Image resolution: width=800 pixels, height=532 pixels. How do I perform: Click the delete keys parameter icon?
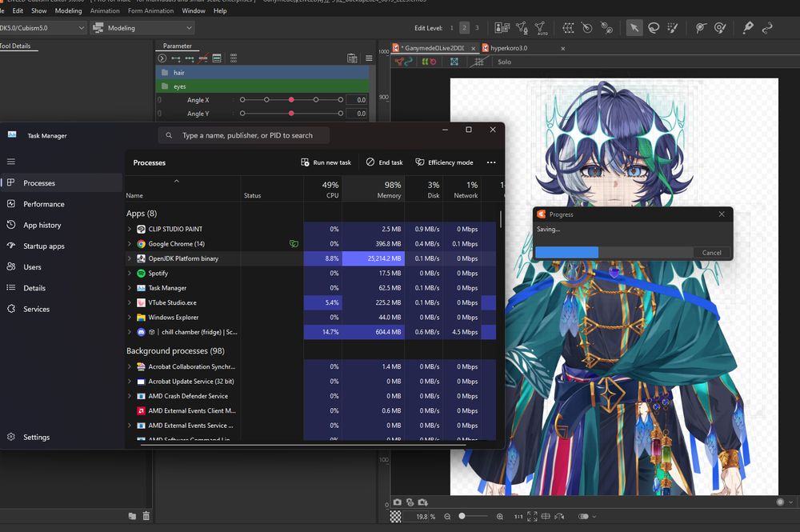203,58
